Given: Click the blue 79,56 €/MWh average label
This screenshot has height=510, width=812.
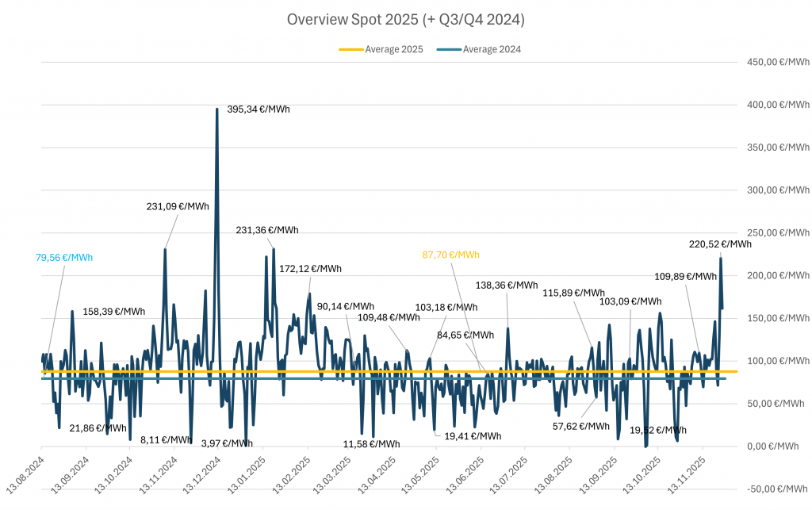Looking at the screenshot, I should click(x=64, y=257).
